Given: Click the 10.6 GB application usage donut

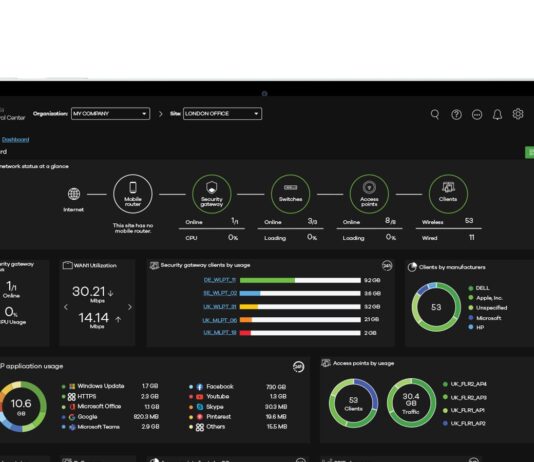Looking at the screenshot, I should tap(22, 407).
